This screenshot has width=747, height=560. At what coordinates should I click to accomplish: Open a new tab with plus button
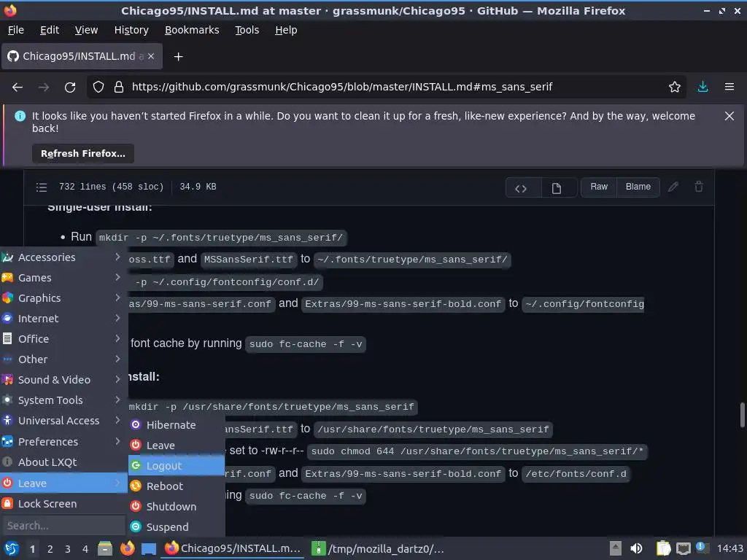point(178,57)
